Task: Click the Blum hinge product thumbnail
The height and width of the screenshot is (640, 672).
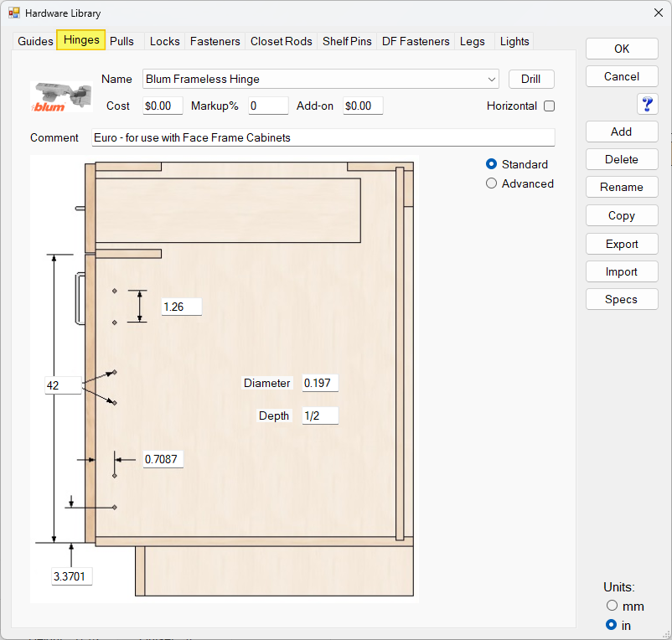Action: pyautogui.click(x=62, y=97)
